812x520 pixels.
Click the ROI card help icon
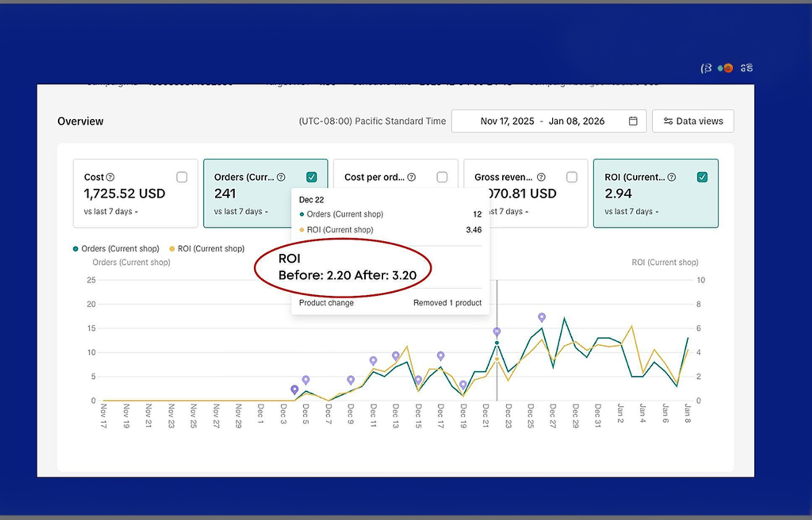(x=671, y=177)
